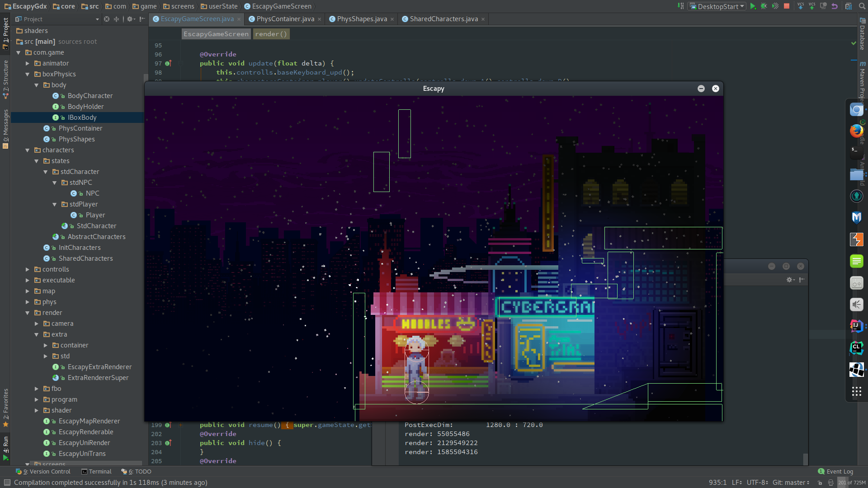
Task: Open the SharedCharacters.java tab
Action: 443,19
